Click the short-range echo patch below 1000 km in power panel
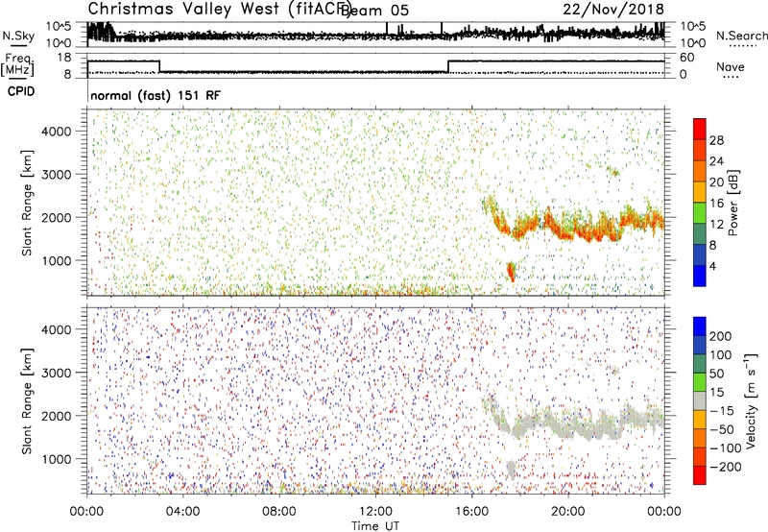 pos(511,272)
